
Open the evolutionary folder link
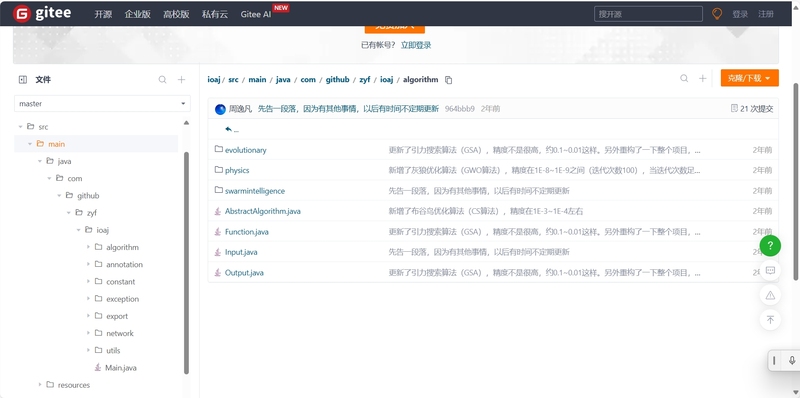[245, 150]
